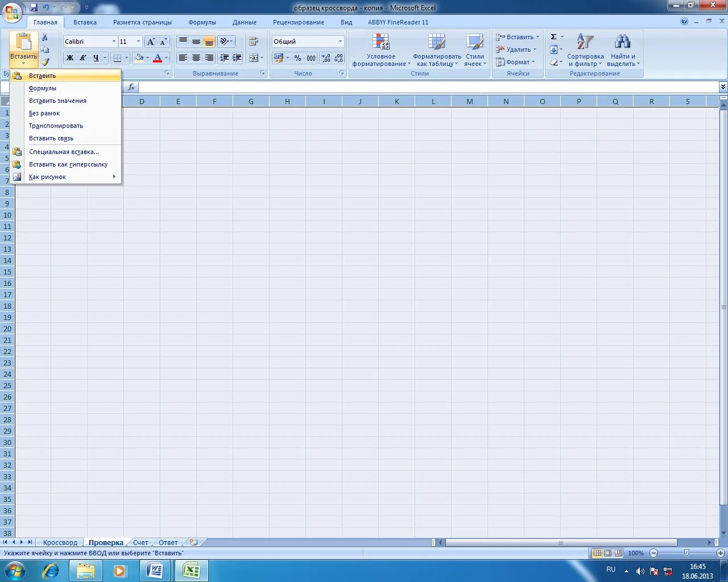Click Формат cells button

click(x=515, y=62)
